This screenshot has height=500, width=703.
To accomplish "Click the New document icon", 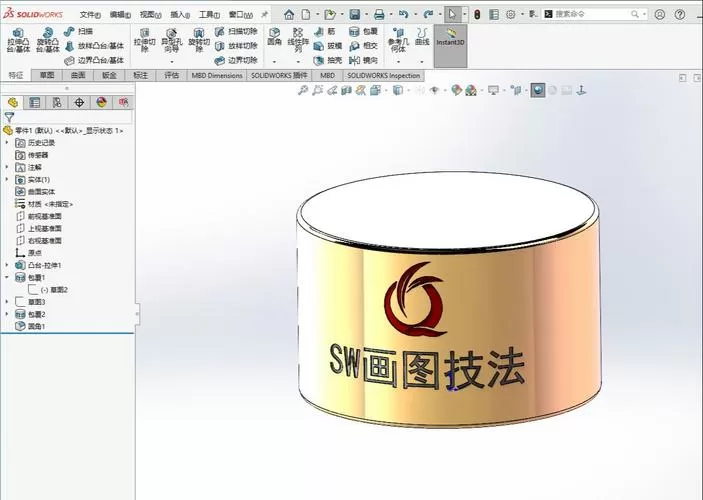I will pos(306,14).
